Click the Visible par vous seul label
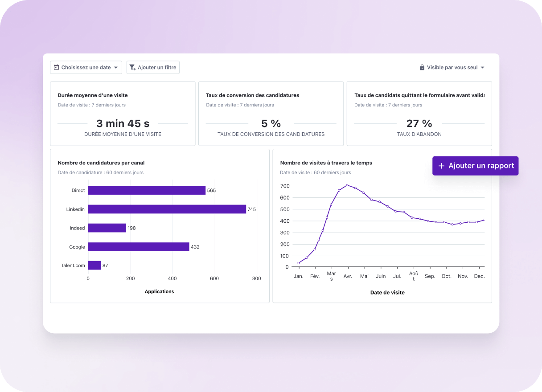542x392 pixels. pyautogui.click(x=452, y=67)
